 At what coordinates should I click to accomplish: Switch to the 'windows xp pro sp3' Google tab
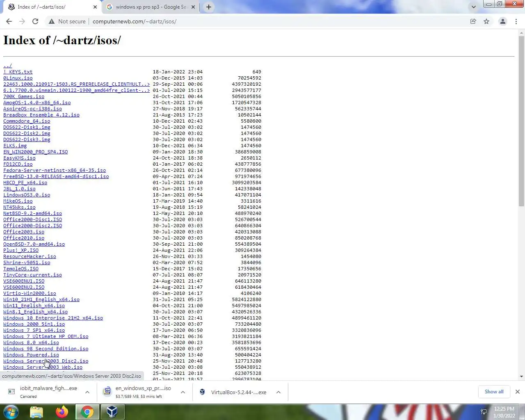coord(151,7)
